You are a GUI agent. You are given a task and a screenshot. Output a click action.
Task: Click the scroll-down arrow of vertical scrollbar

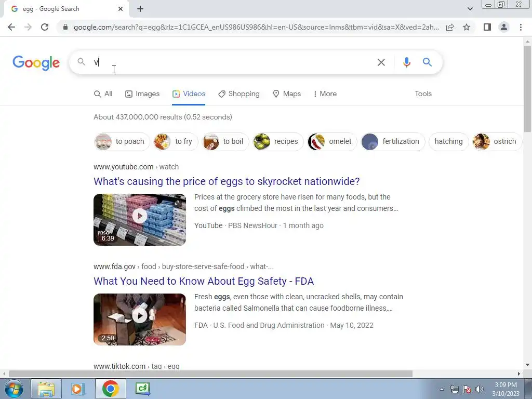(527, 365)
